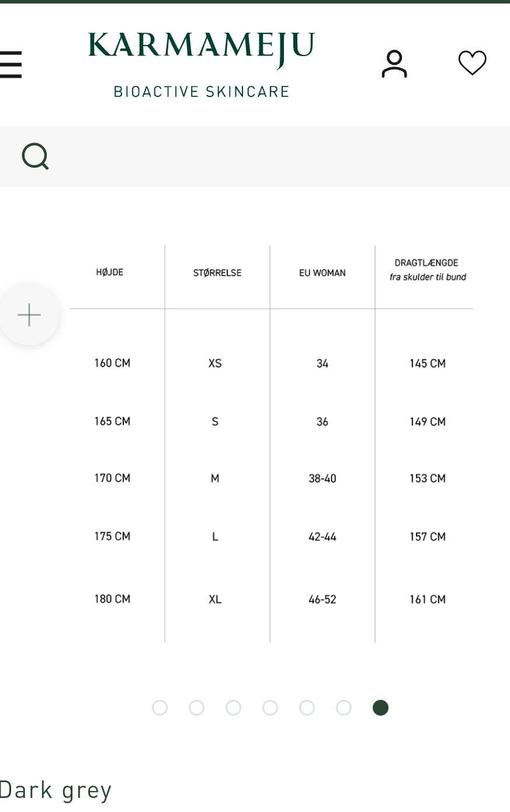Screen dimensions: 510x812
Task: Click the 46-52 EU Woman cell
Action: point(322,599)
